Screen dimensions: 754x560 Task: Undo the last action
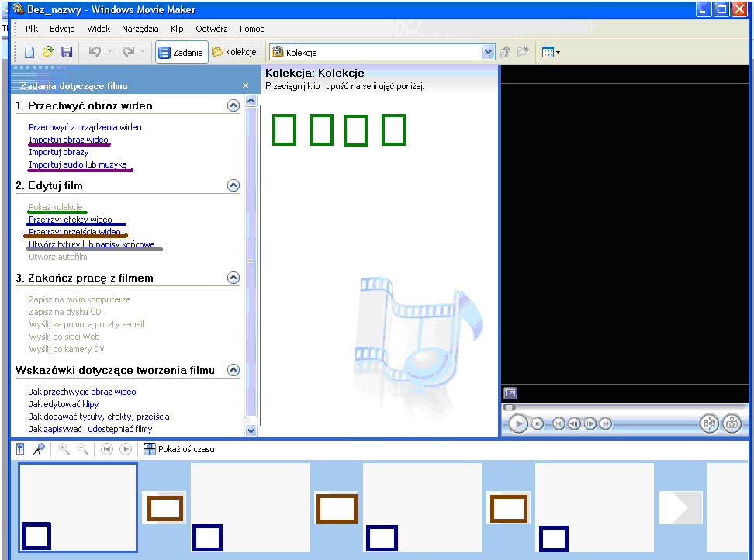point(95,52)
